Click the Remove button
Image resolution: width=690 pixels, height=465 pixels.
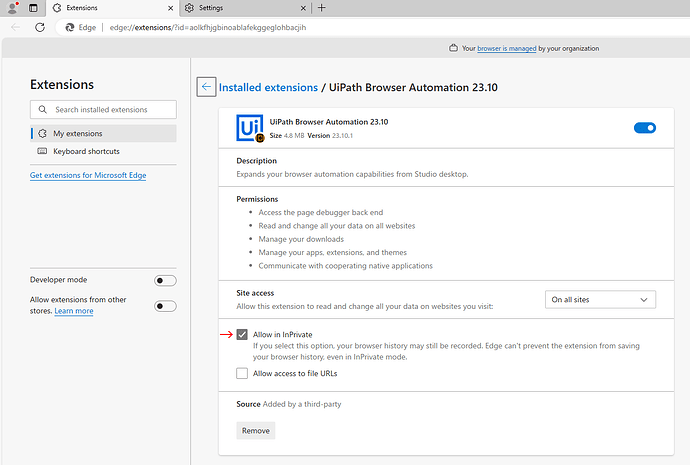tap(255, 430)
